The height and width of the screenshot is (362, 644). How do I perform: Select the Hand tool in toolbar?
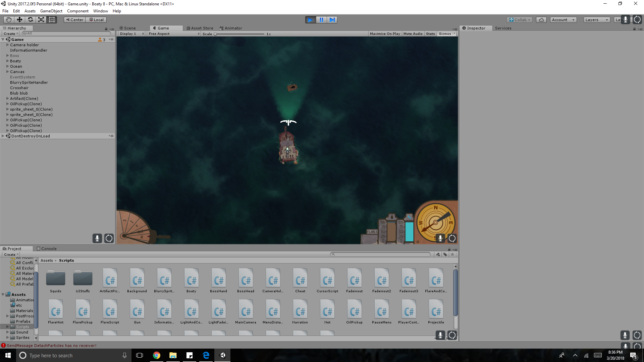(9, 20)
